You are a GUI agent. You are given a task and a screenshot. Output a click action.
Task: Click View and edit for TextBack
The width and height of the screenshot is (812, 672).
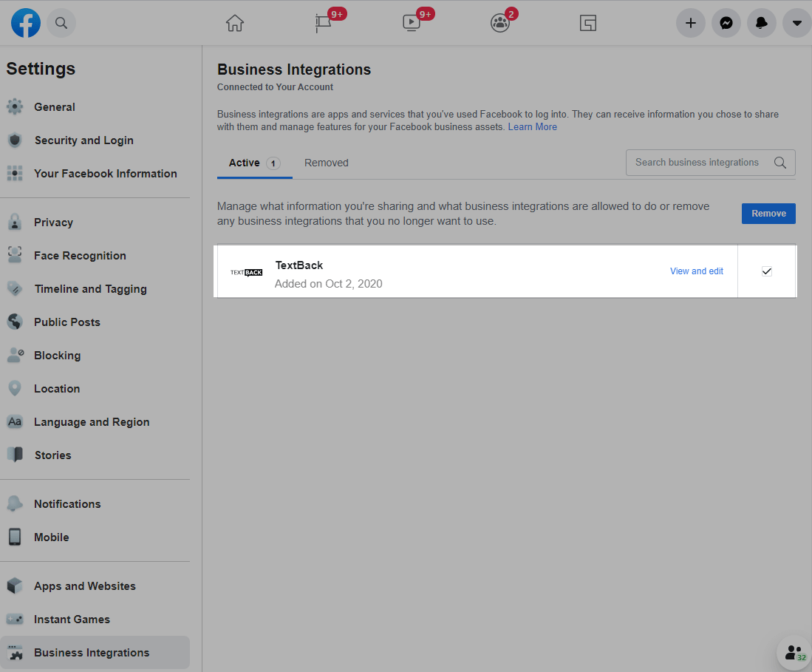pos(697,271)
